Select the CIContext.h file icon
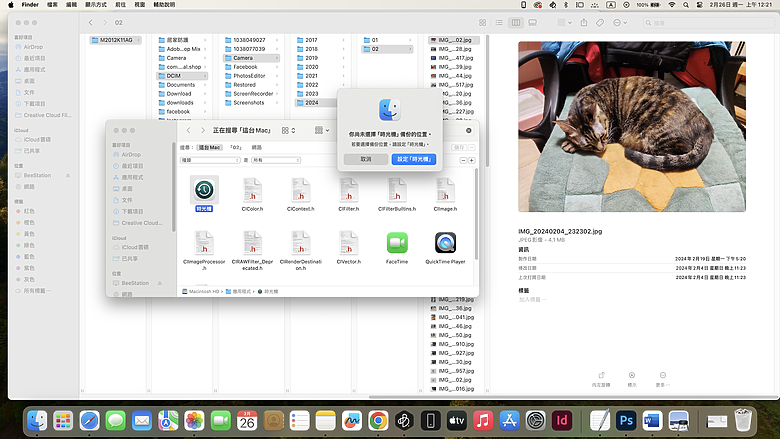780x439 pixels. pyautogui.click(x=300, y=190)
